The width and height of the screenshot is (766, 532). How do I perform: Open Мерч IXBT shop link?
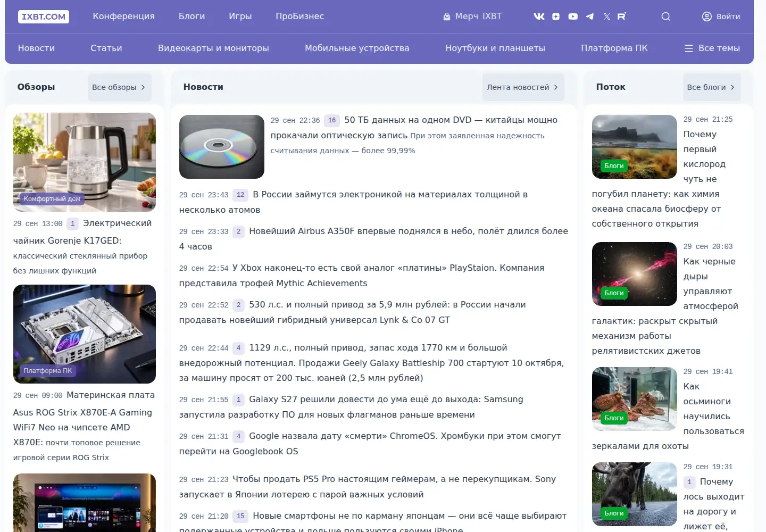472,16
